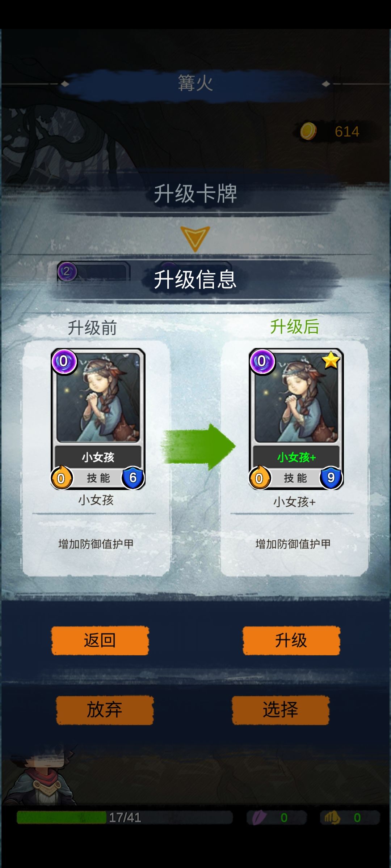Image resolution: width=391 pixels, height=868 pixels.
Task: Open the 升级卡牌 header
Action: [195, 193]
